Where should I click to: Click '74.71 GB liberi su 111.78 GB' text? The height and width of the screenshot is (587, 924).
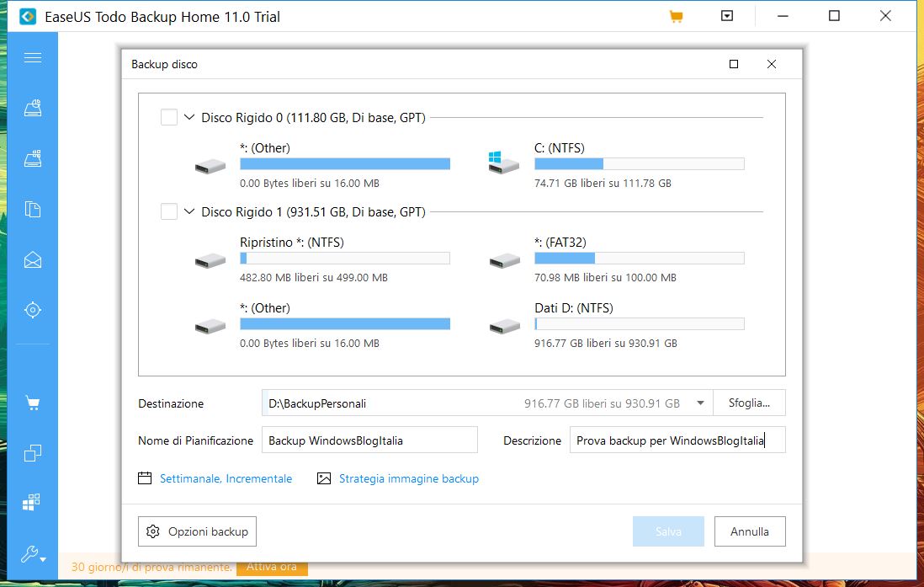tap(603, 183)
